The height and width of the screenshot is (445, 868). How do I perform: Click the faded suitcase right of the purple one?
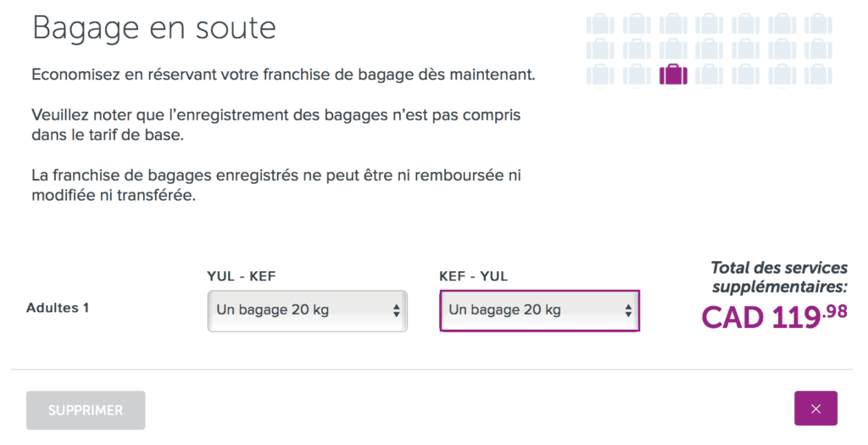pos(709,74)
